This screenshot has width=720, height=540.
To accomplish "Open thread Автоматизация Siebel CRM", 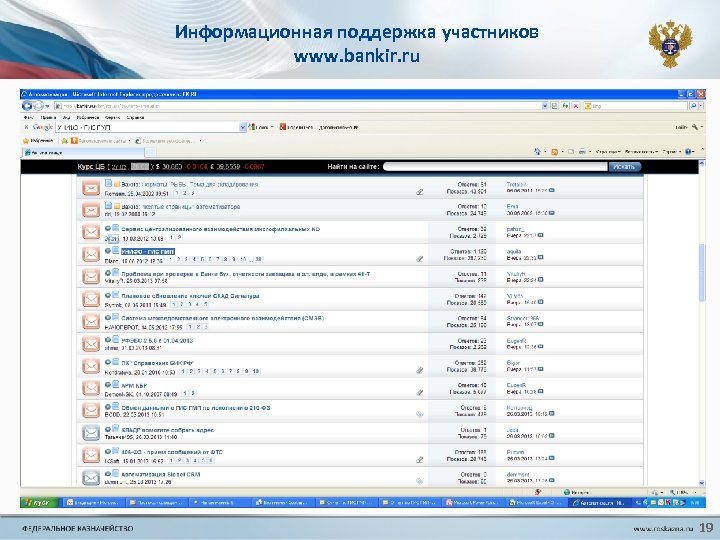I will [161, 474].
